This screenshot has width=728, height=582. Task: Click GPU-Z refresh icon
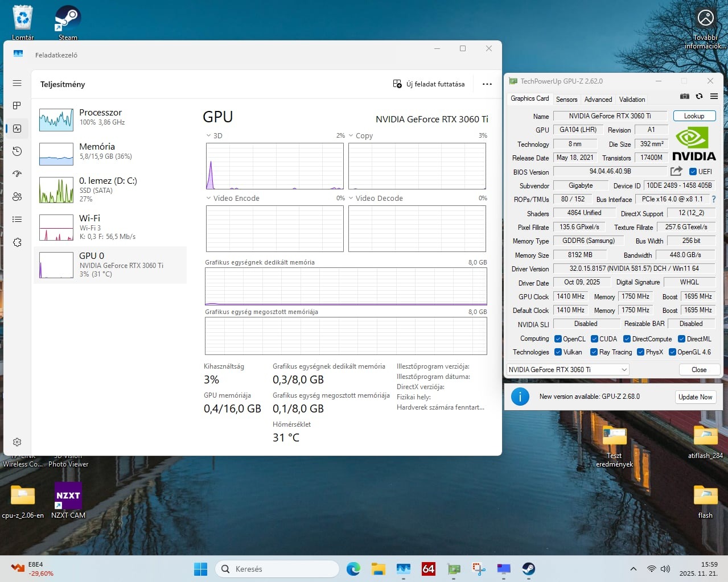point(699,97)
